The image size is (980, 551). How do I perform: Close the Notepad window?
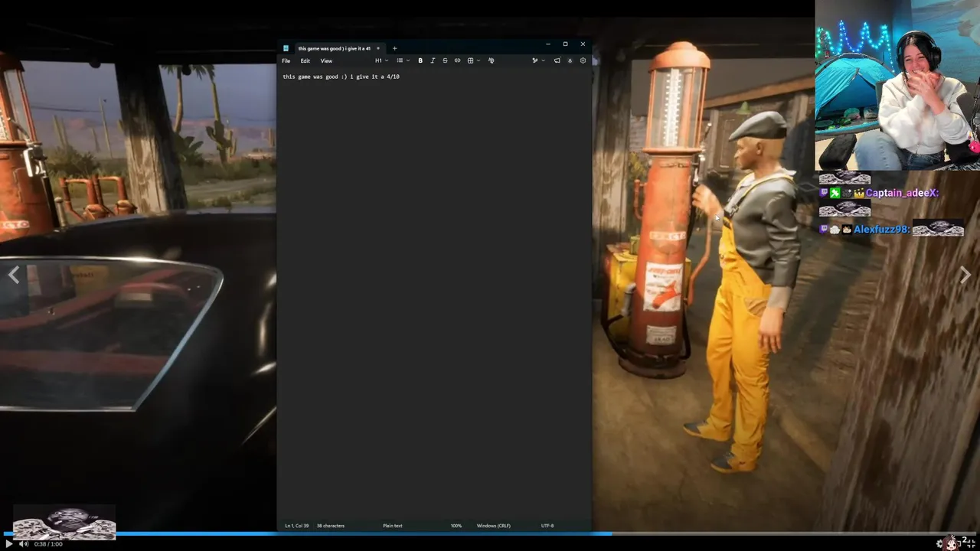pos(583,44)
